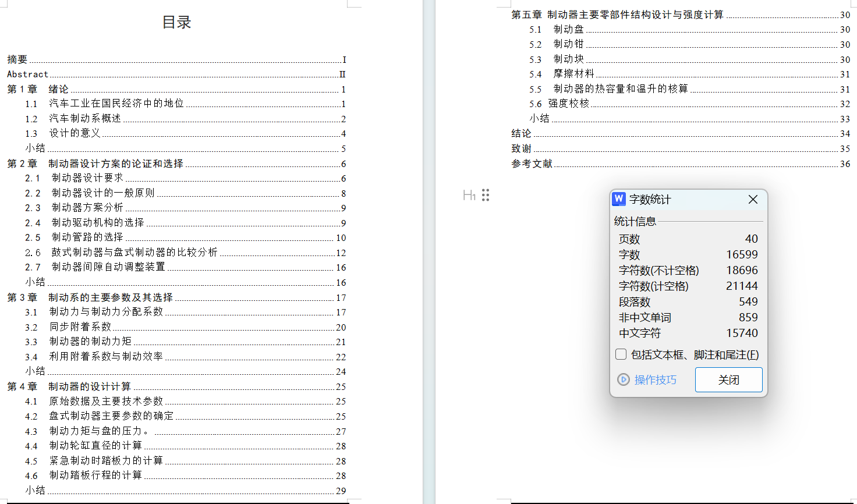The width and height of the screenshot is (857, 504).
Task: Go to 3.4 利用附着系数与制动效率
Action: 186,357
